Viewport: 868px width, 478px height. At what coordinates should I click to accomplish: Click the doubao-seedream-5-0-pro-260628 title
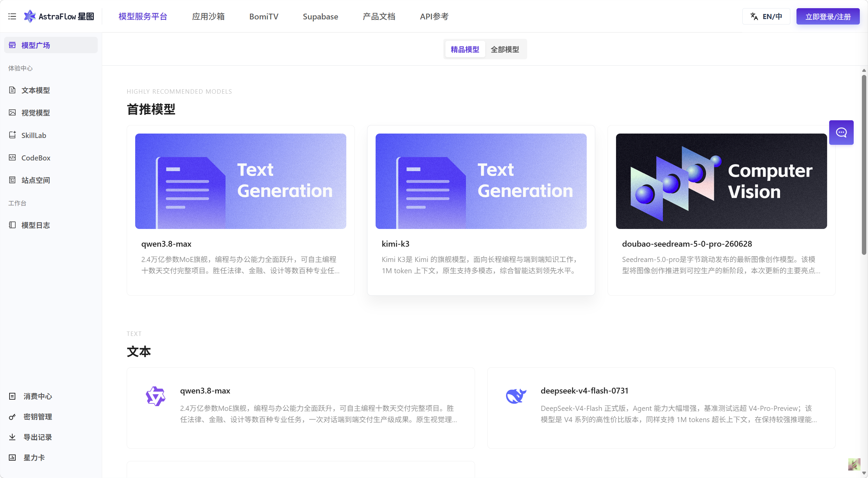[x=687, y=244]
